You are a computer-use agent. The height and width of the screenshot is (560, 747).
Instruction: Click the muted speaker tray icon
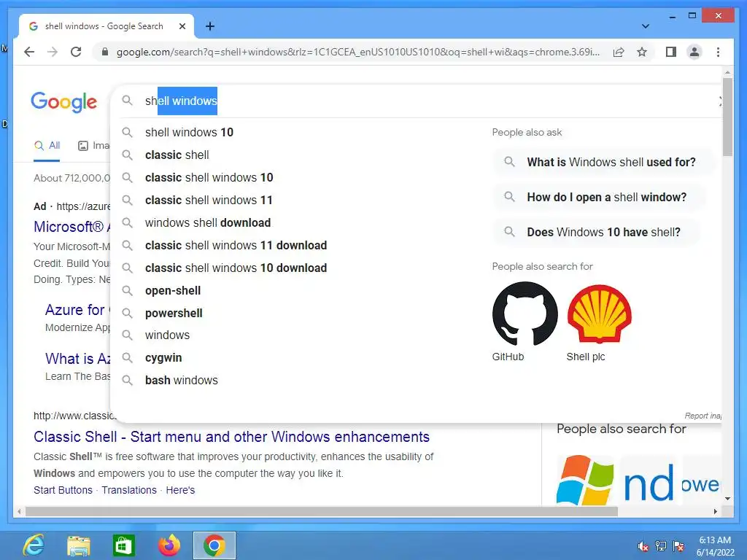tap(643, 546)
